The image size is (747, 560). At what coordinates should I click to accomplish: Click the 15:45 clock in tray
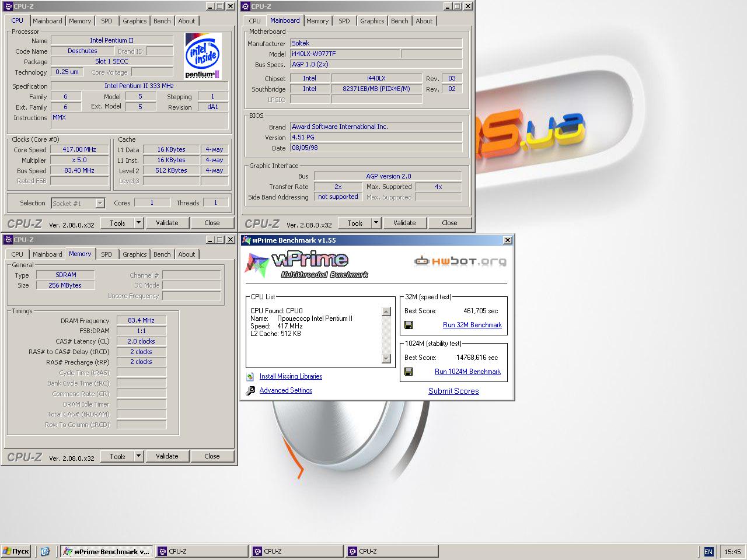pos(732,552)
